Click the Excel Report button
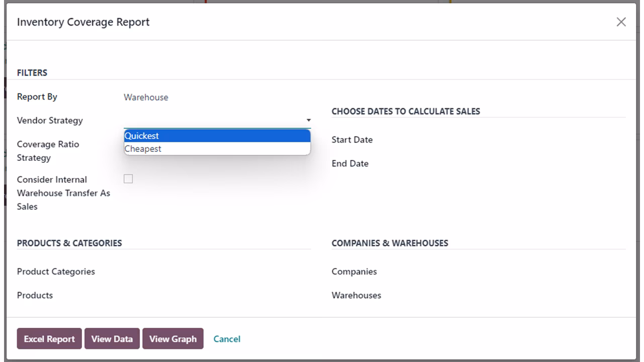644x362 pixels. click(x=49, y=339)
